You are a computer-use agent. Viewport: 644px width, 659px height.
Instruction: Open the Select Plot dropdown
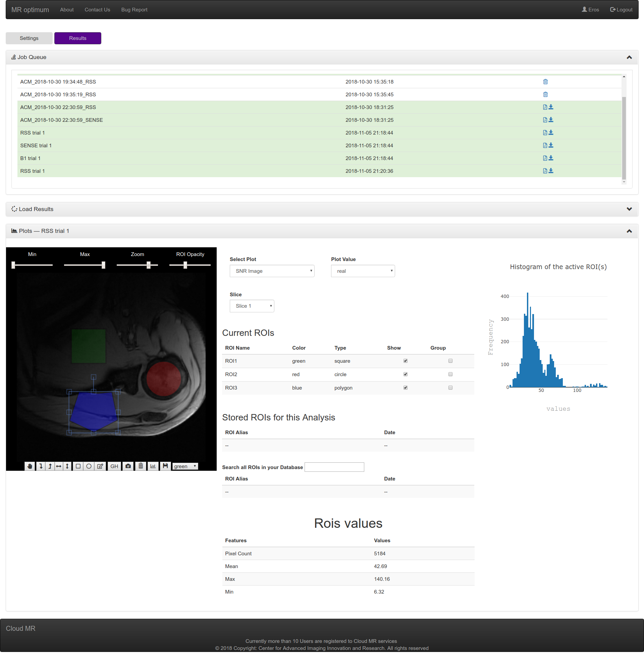click(x=272, y=271)
